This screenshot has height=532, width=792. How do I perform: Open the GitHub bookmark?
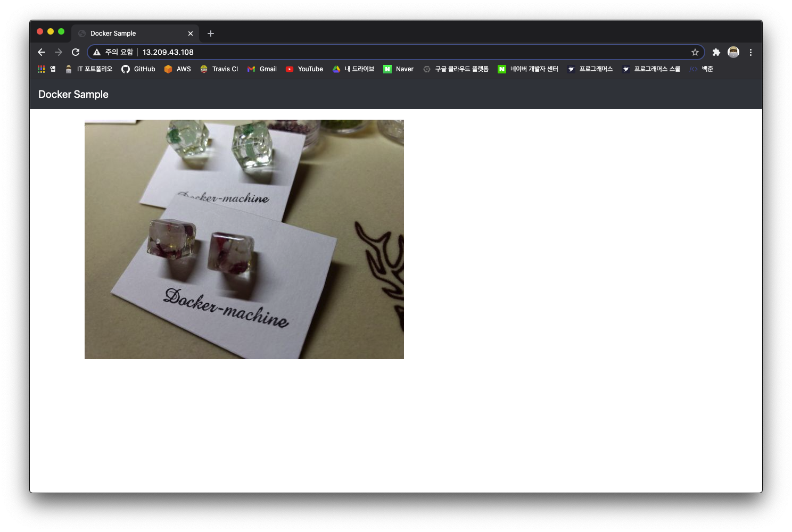(138, 69)
